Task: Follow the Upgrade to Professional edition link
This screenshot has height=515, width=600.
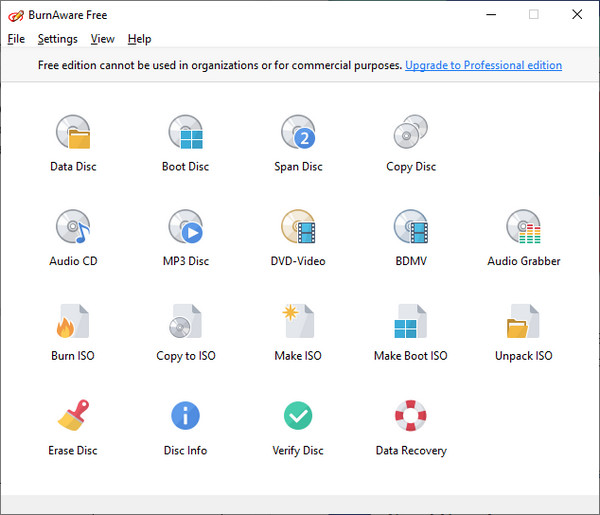Action: tap(483, 65)
